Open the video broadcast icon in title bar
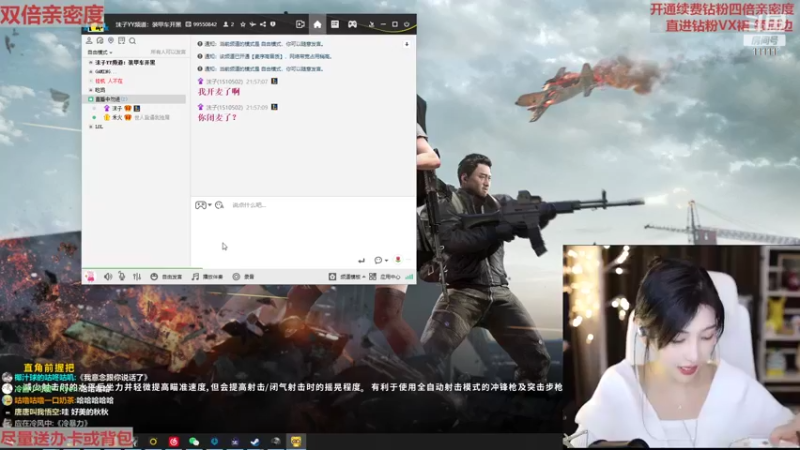The width and height of the screenshot is (800, 450). (x=300, y=24)
